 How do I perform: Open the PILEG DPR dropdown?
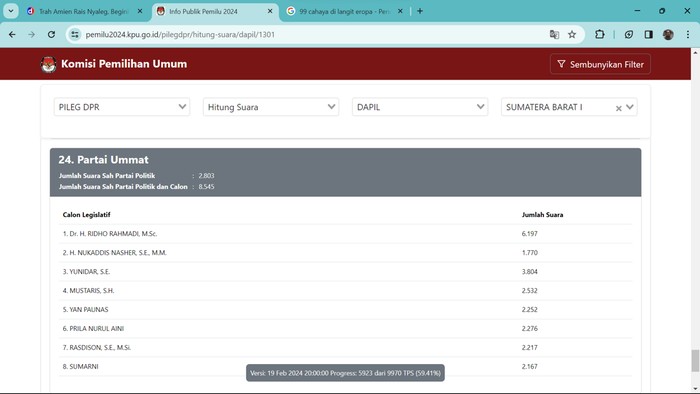click(x=121, y=107)
